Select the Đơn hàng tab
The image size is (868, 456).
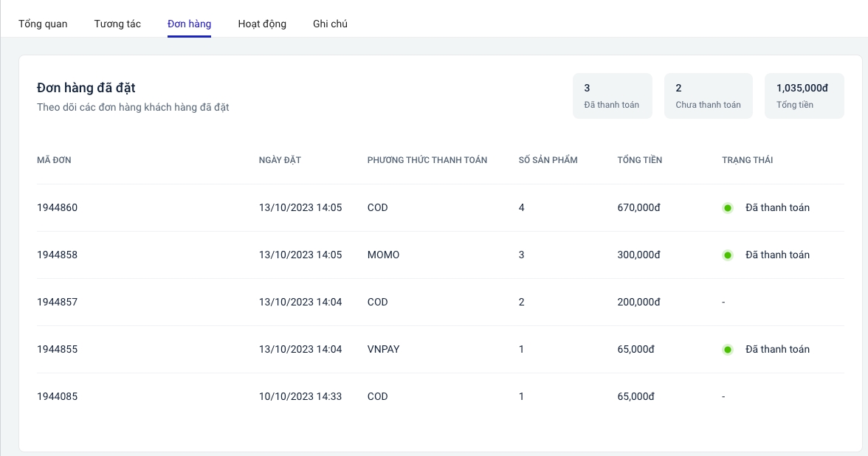click(189, 24)
